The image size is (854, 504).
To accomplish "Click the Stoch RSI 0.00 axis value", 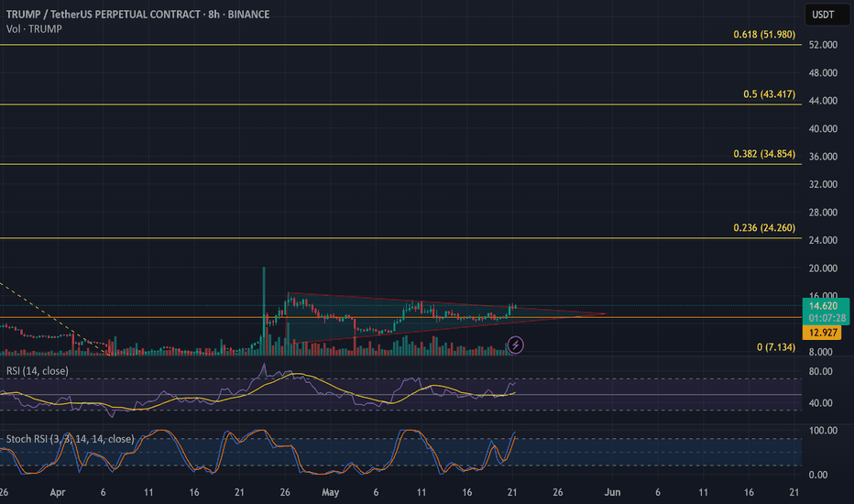I will (818, 475).
